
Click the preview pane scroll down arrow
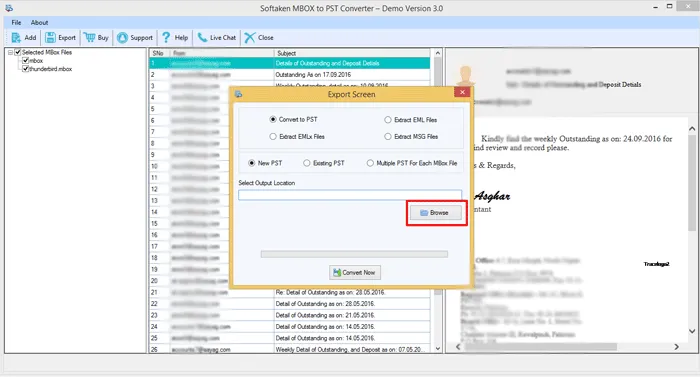pos(692,331)
